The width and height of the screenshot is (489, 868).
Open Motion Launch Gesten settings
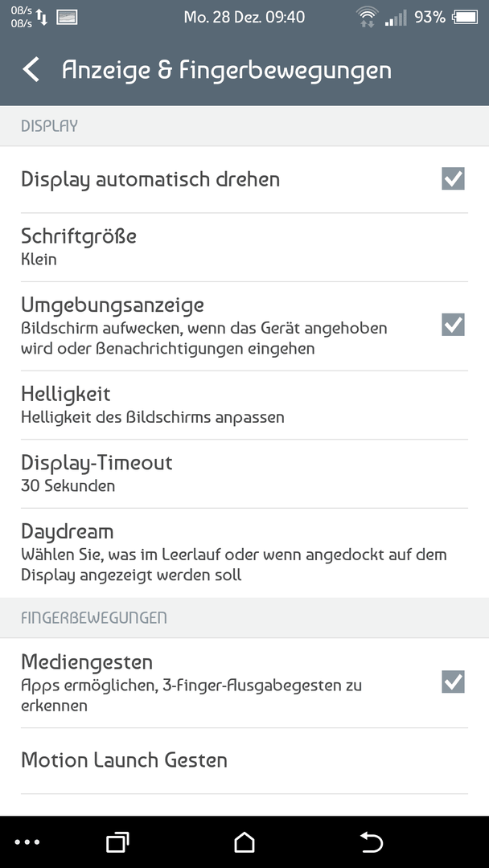[244, 760]
